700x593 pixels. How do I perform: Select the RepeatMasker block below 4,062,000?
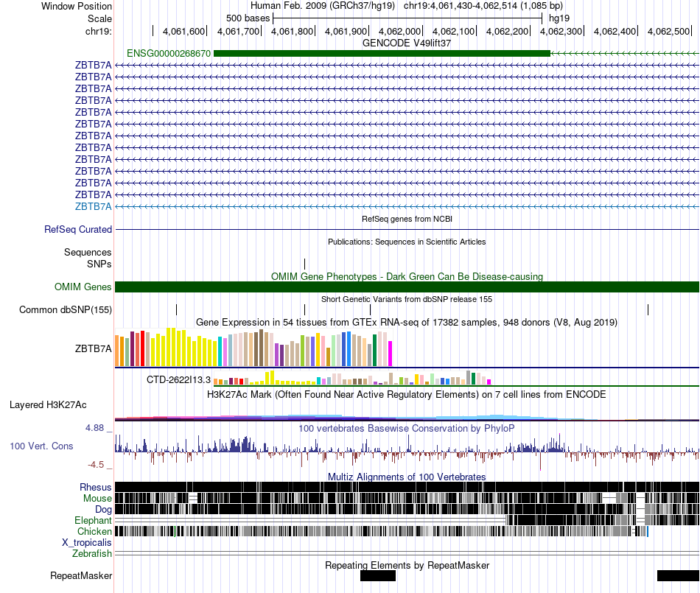378,576
